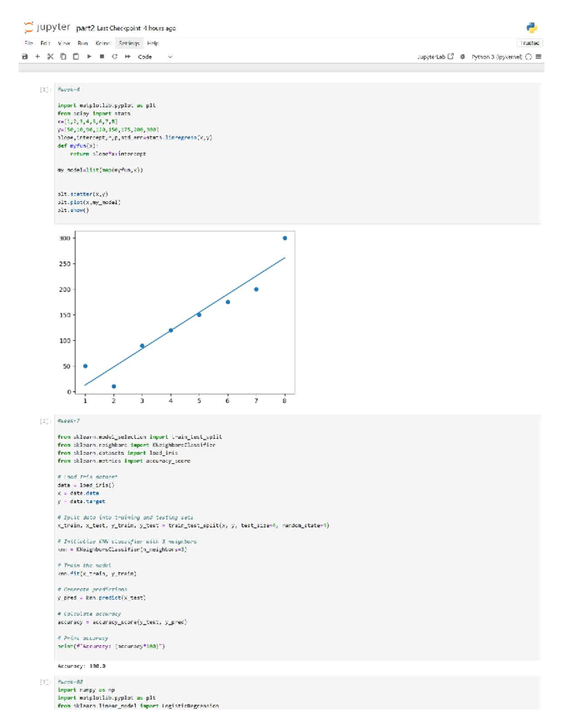Cut the selected cell with the scissors icon
Image resolution: width=563 pixels, height=728 pixels.
[49, 57]
